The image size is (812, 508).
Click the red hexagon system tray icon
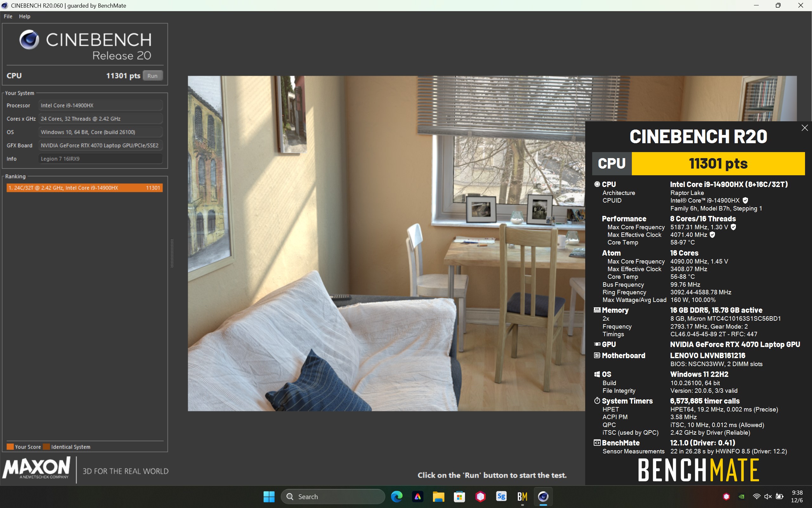pyautogui.click(x=726, y=496)
